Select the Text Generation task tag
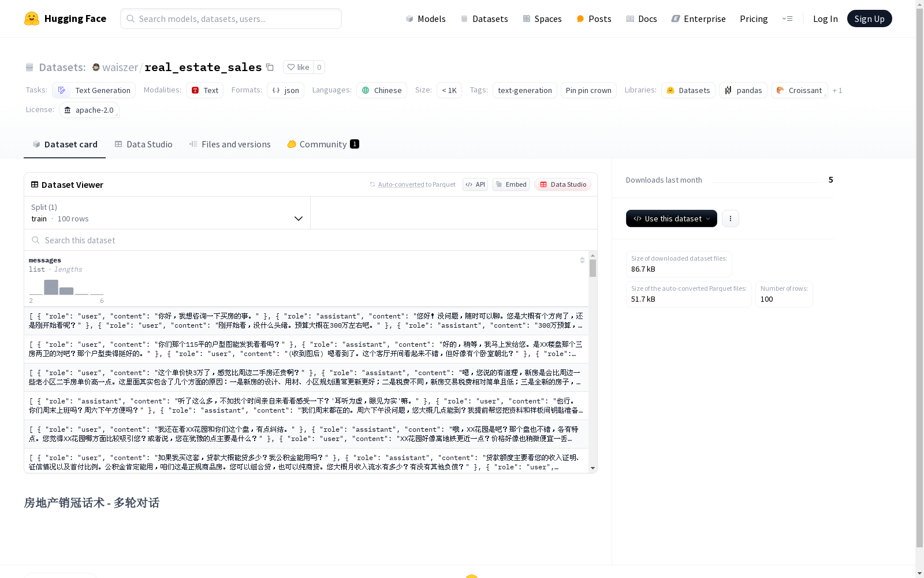This screenshot has width=924, height=578. click(x=94, y=90)
